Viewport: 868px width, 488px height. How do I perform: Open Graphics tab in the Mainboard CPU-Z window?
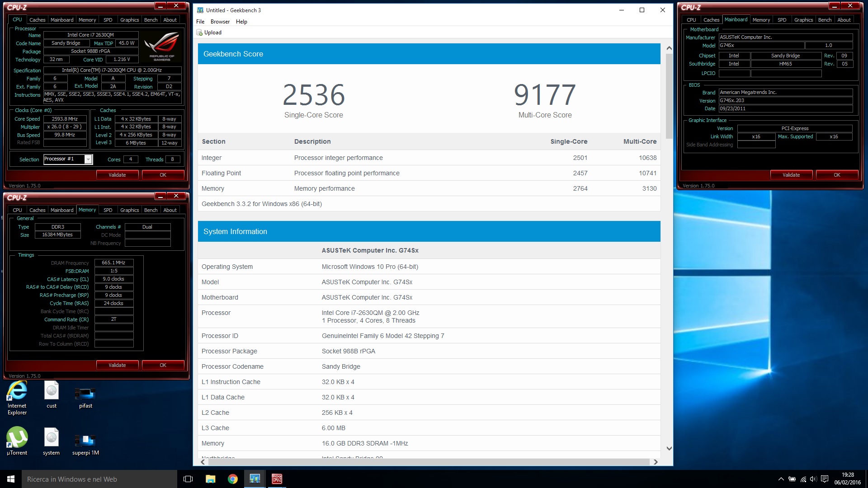(x=803, y=20)
